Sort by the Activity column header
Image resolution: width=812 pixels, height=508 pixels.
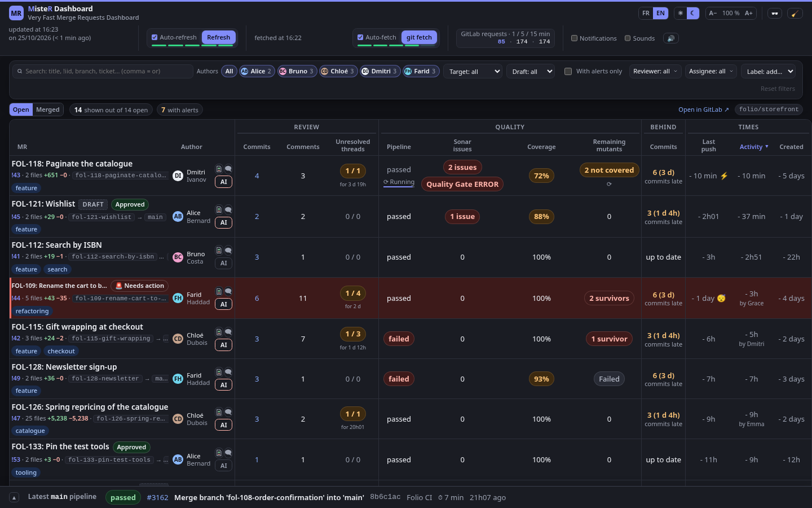pyautogui.click(x=754, y=147)
